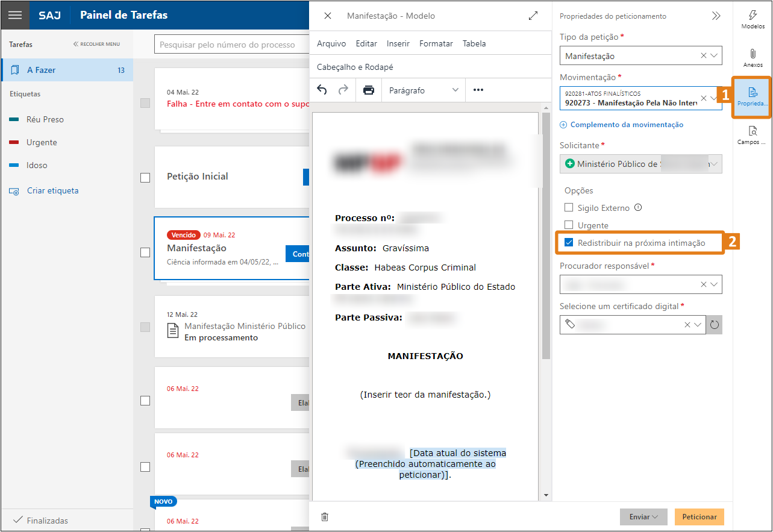Refresh the digital certificate list

pos(715,325)
